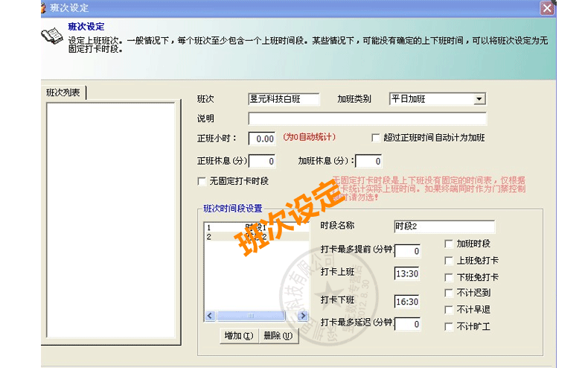Click the 时段名称 field containing 时段2
This screenshot has height=368, width=588.
444,226
